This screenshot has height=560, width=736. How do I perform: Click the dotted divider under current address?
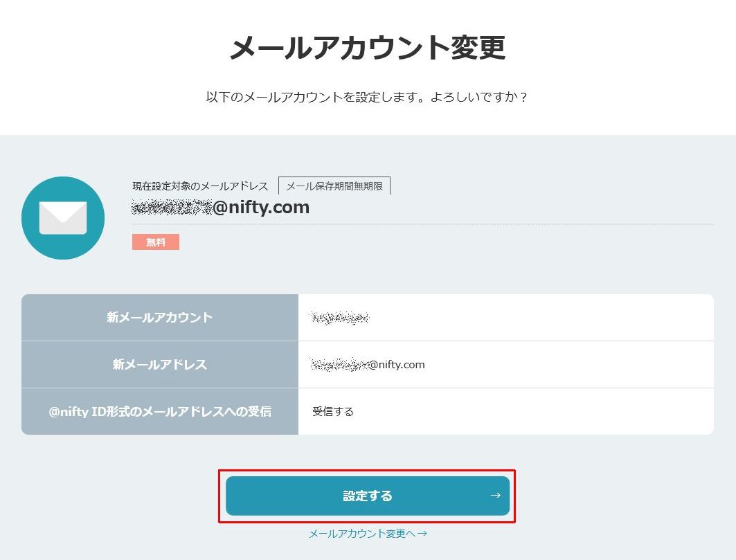(422, 224)
